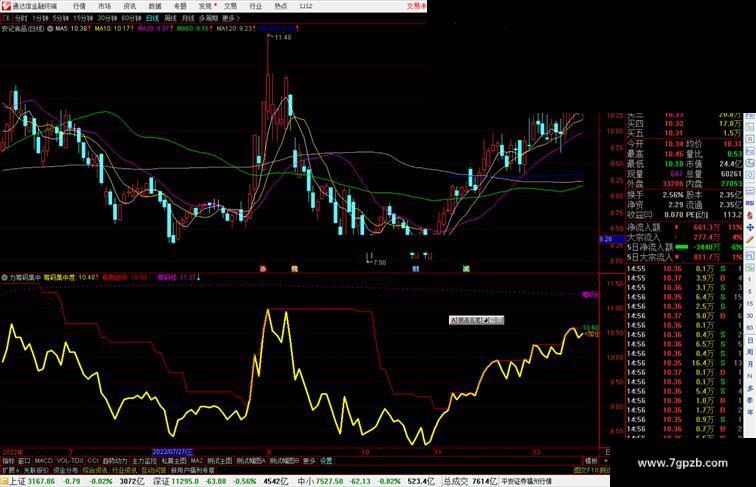Click 5日净流入额 green bar indicator
Screen dimensions: 756x487
[682, 247]
